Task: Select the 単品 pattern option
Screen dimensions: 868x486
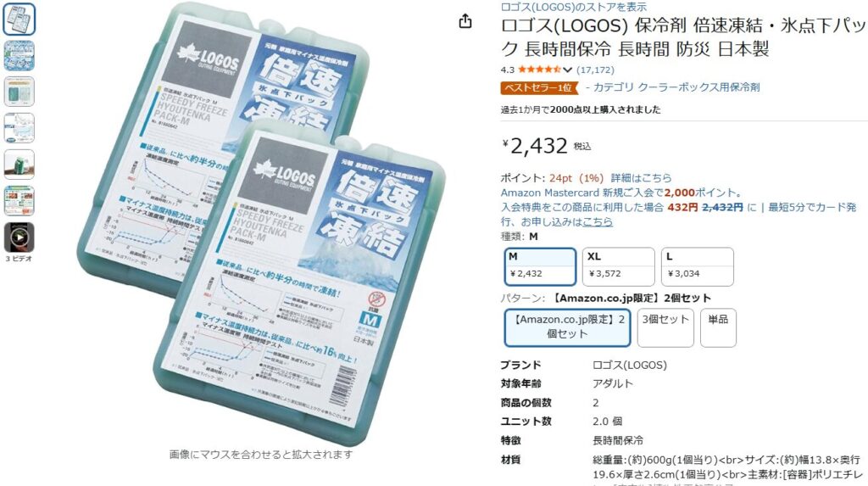Action: coord(718,327)
